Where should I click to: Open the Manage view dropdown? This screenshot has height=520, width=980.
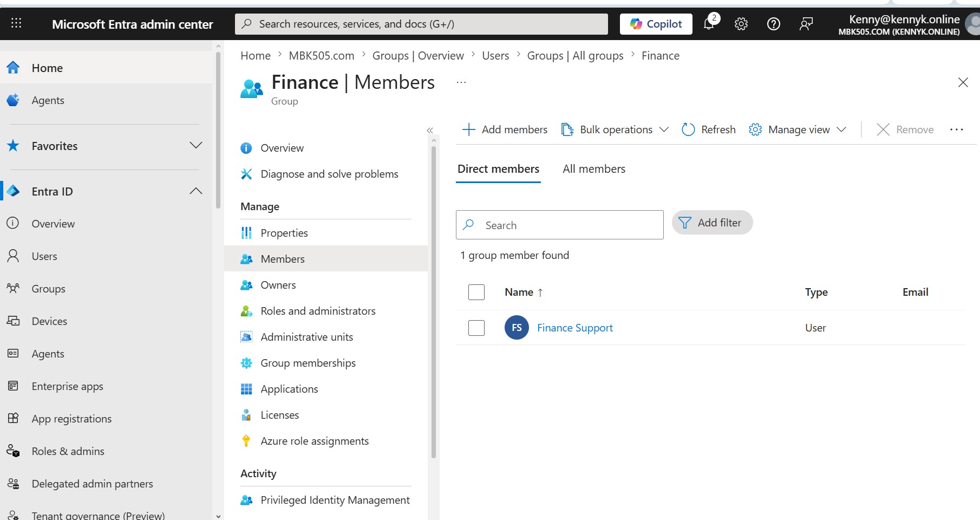797,129
